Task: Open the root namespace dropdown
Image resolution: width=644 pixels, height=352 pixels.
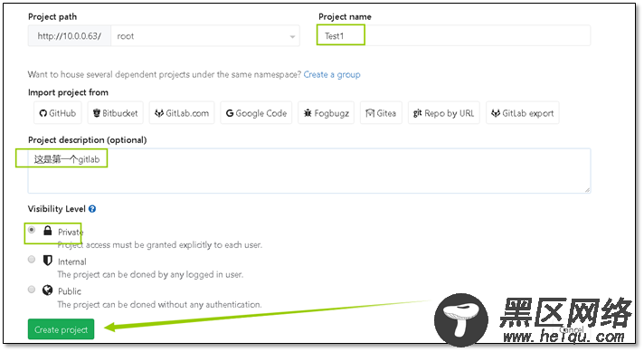Action: coord(205,36)
